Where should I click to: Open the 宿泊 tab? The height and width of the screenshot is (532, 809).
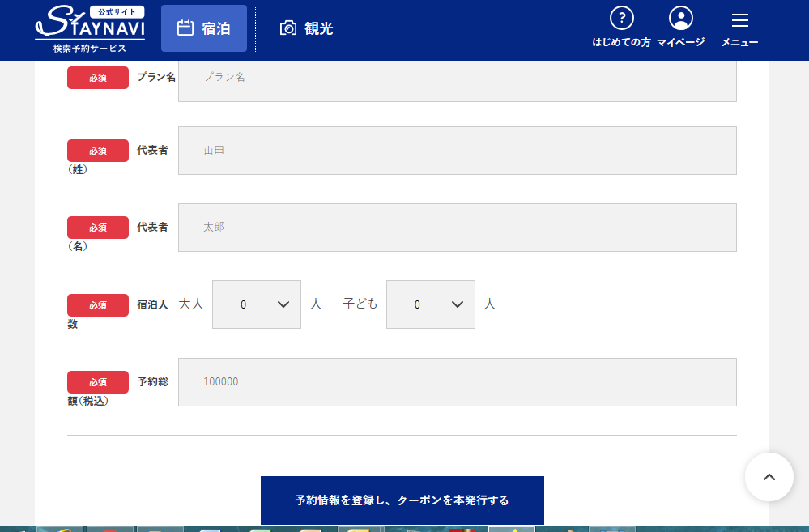click(204, 28)
